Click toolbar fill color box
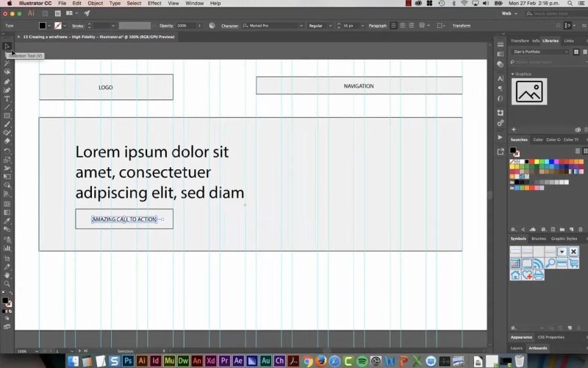Viewport: 588px width, 368px height. pyautogui.click(x=5, y=301)
